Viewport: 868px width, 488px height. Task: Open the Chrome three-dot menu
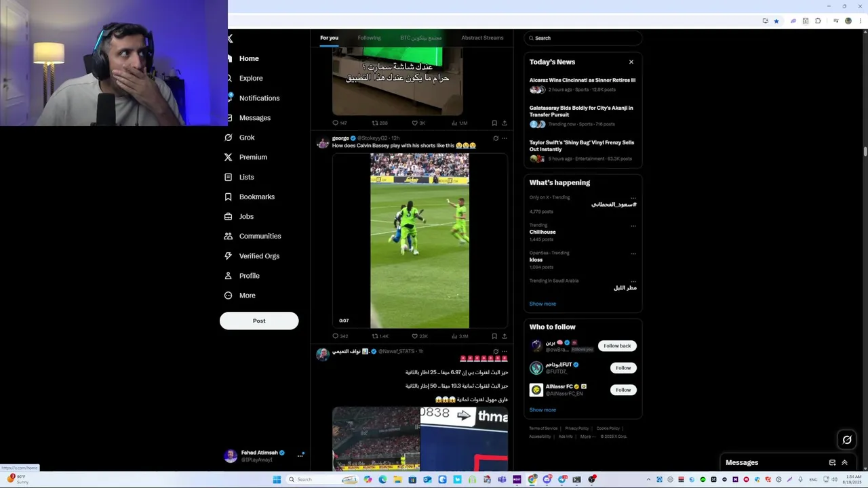tap(861, 21)
